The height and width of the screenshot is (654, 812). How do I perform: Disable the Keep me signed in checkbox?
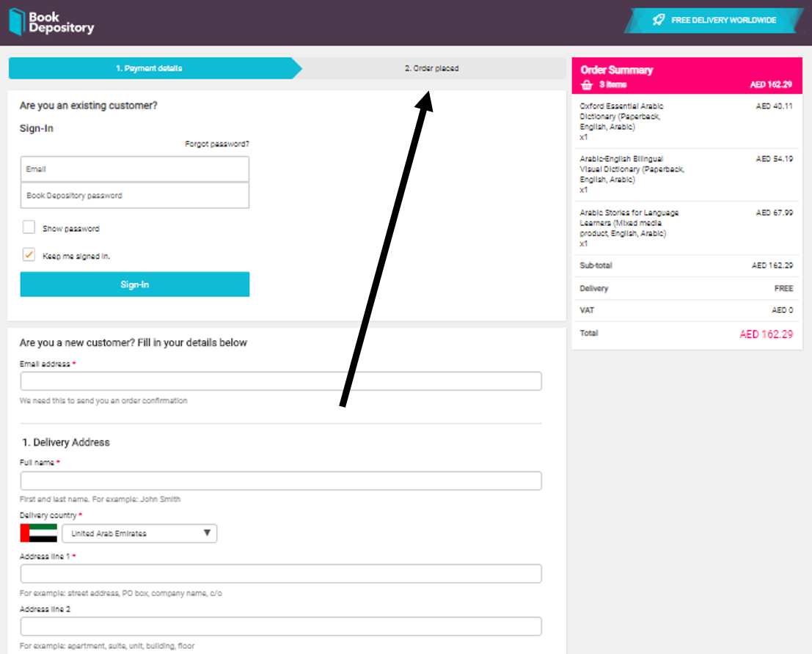pyautogui.click(x=29, y=254)
